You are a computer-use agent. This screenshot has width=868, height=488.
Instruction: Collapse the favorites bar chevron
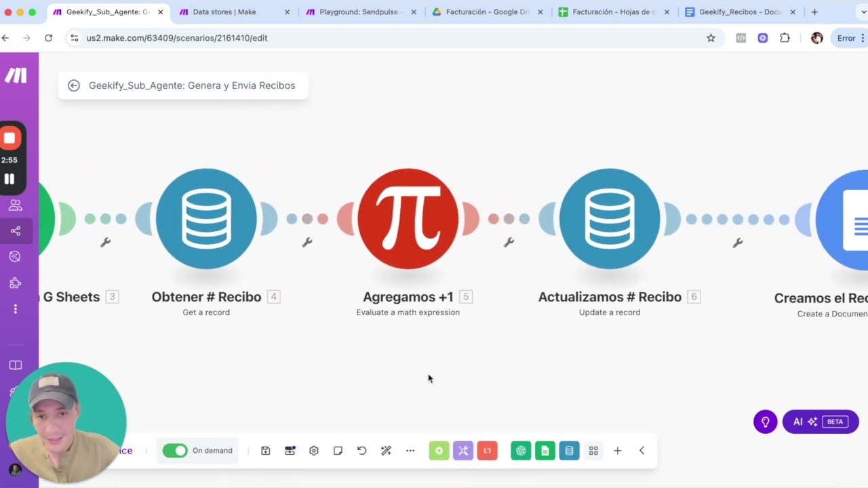tap(642, 451)
